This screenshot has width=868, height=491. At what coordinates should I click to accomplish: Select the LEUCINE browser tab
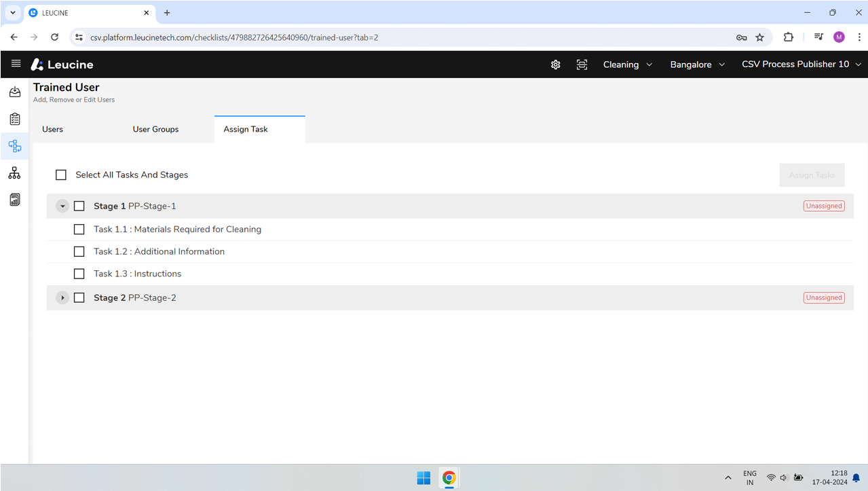click(90, 13)
